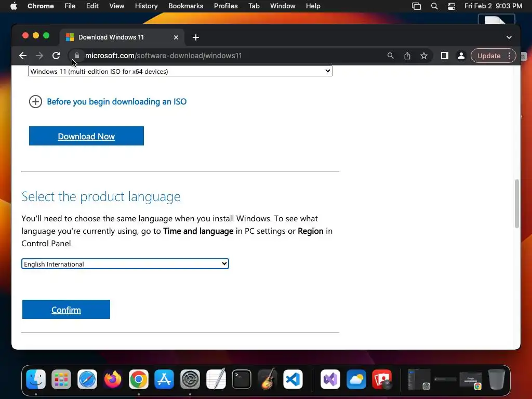Open Safari from the Dock
The image size is (532, 399).
click(x=87, y=379)
